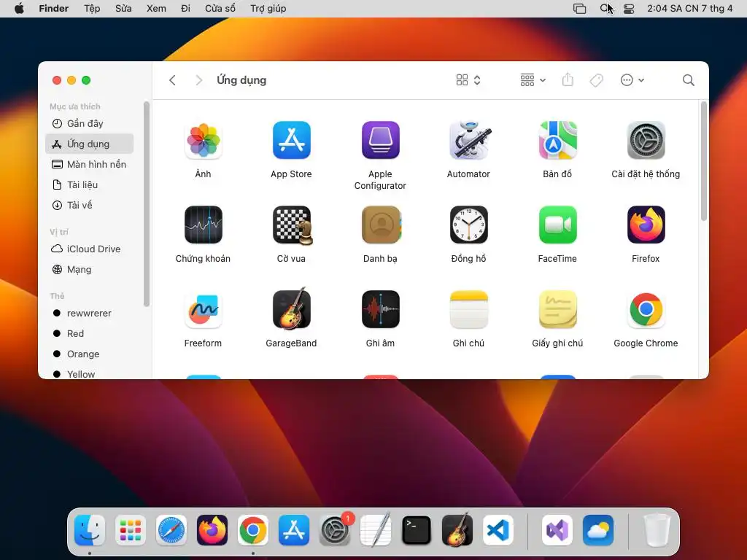Viewport: 747px width, 560px height.
Task: Click the Finder icon in the Dock
Action: point(90,530)
